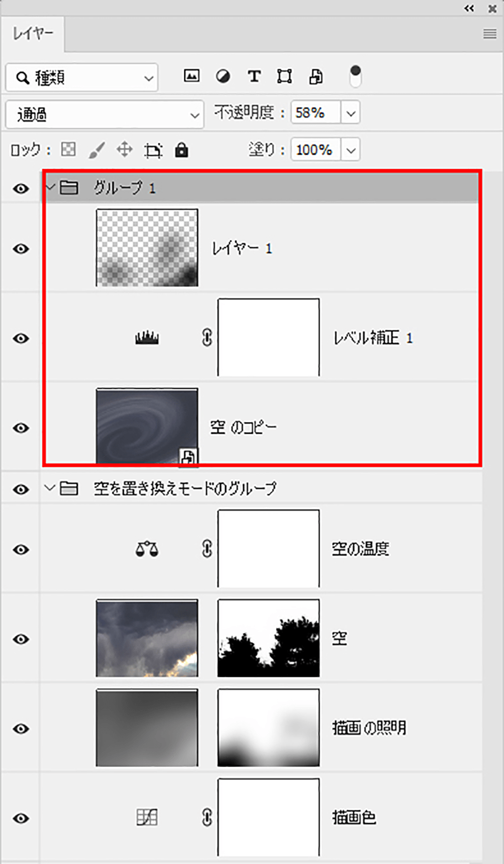The width and height of the screenshot is (504, 864).
Task: Collapse the グループ 1 folder chevron
Action: [50, 187]
